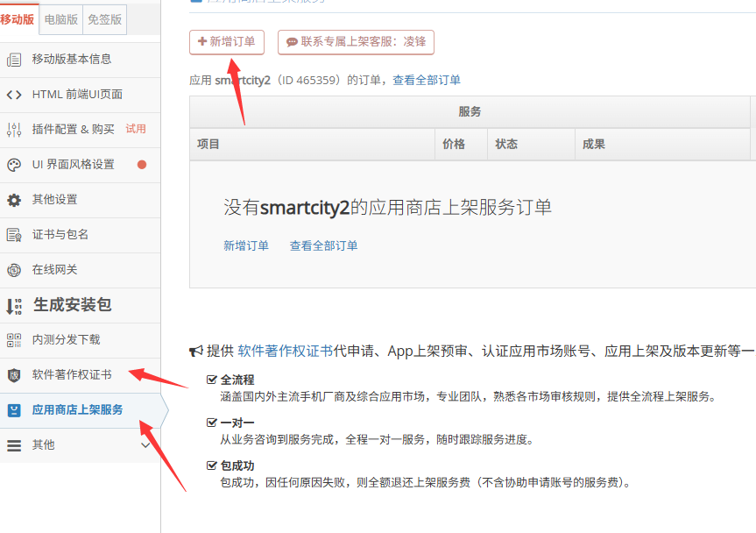Expand the 其他 sidebar section chevron
The image size is (756, 533).
click(145, 445)
